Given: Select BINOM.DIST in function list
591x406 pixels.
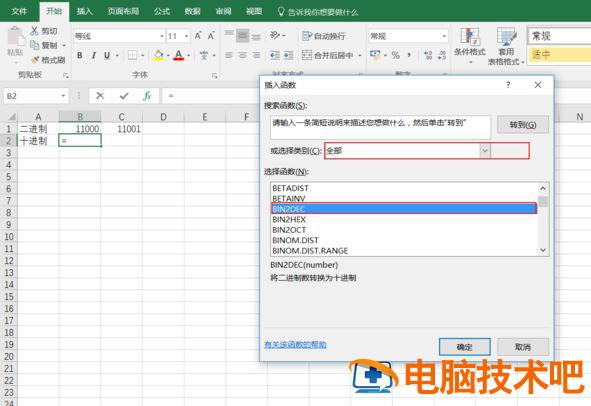Looking at the screenshot, I should (404, 240).
